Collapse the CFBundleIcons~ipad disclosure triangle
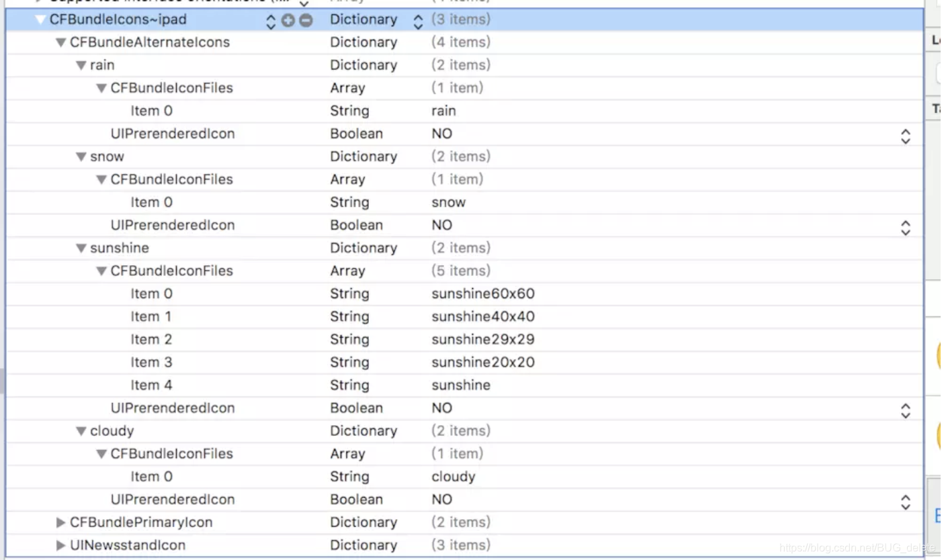The image size is (942, 560). [x=41, y=20]
